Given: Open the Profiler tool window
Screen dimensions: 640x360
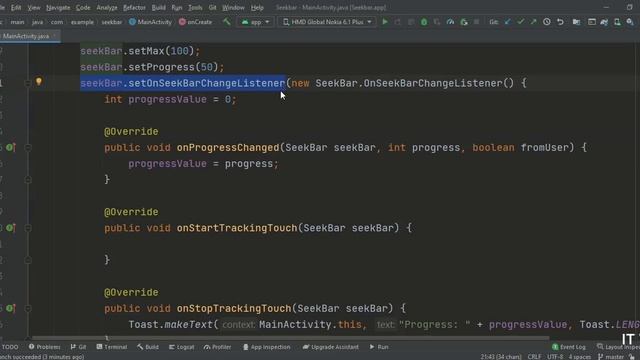Looking at the screenshot, I should [x=218, y=347].
